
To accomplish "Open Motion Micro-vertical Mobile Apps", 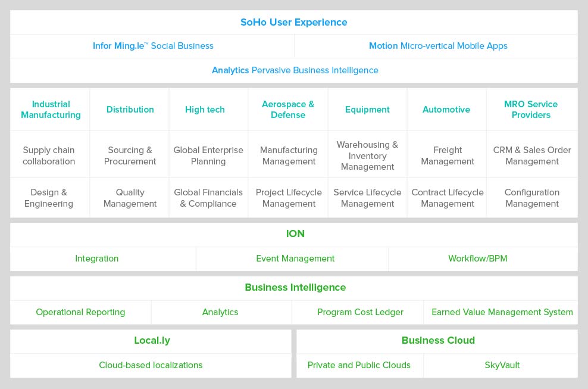I will tap(438, 46).
